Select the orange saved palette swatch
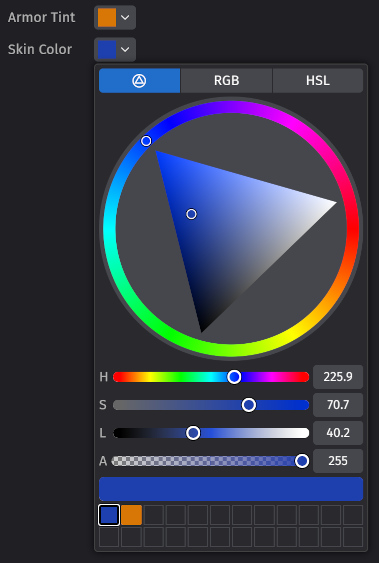Viewport: 379px width, 563px height. (x=131, y=515)
